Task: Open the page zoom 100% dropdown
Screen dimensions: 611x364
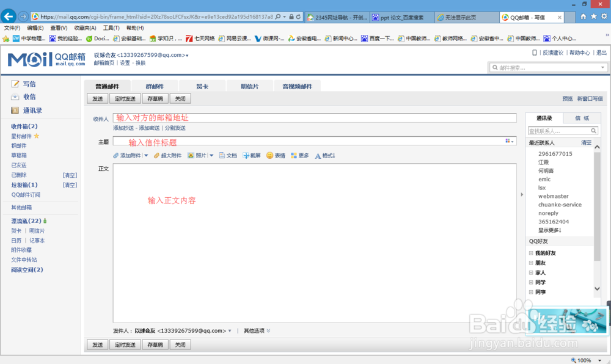Action: (x=599, y=360)
